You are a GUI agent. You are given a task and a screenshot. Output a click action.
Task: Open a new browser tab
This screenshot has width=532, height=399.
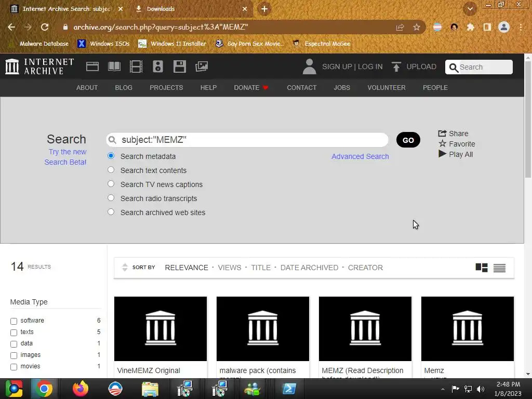point(264,9)
